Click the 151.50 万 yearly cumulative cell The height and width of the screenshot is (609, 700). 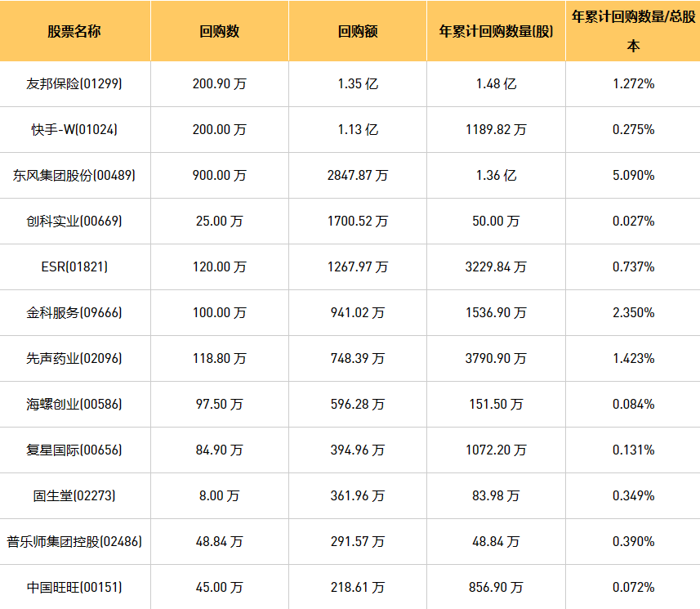(x=496, y=405)
